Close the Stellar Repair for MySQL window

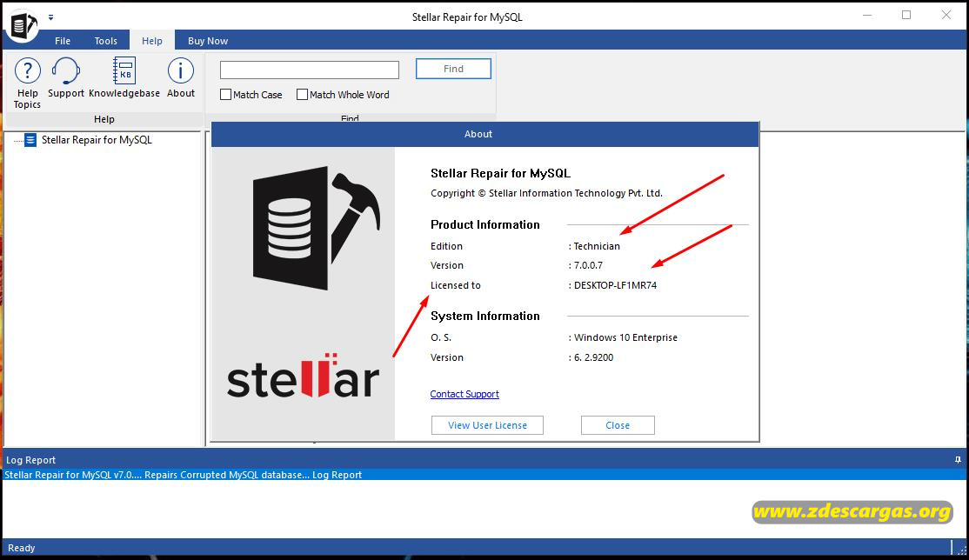[x=946, y=16]
